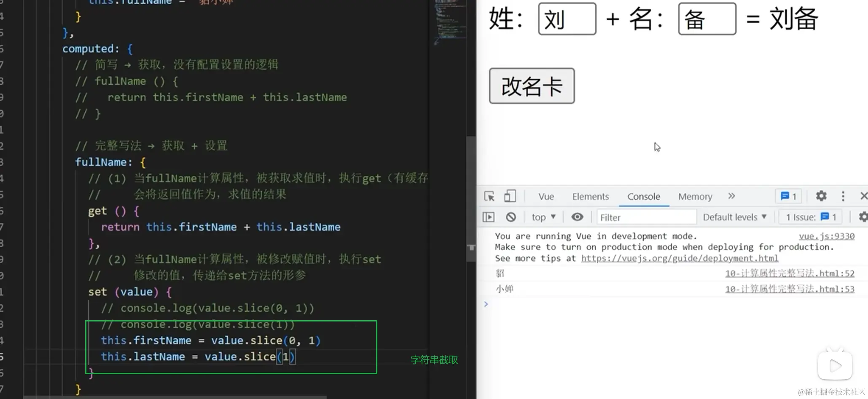Show the console sidebar
868x399 pixels.
489,217
